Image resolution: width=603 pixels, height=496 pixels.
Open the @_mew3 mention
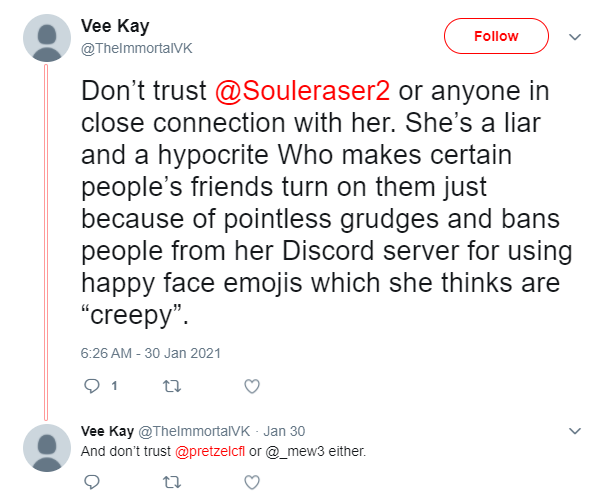[x=295, y=451]
